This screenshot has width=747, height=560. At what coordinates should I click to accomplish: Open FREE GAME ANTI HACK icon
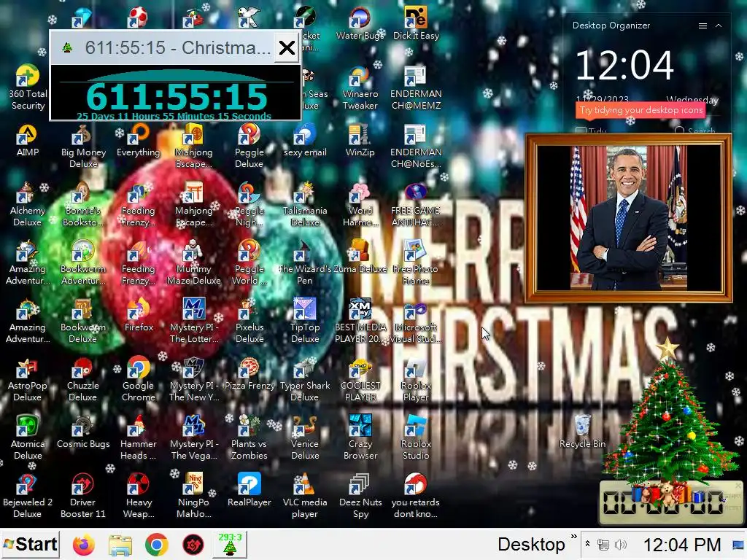pyautogui.click(x=416, y=204)
